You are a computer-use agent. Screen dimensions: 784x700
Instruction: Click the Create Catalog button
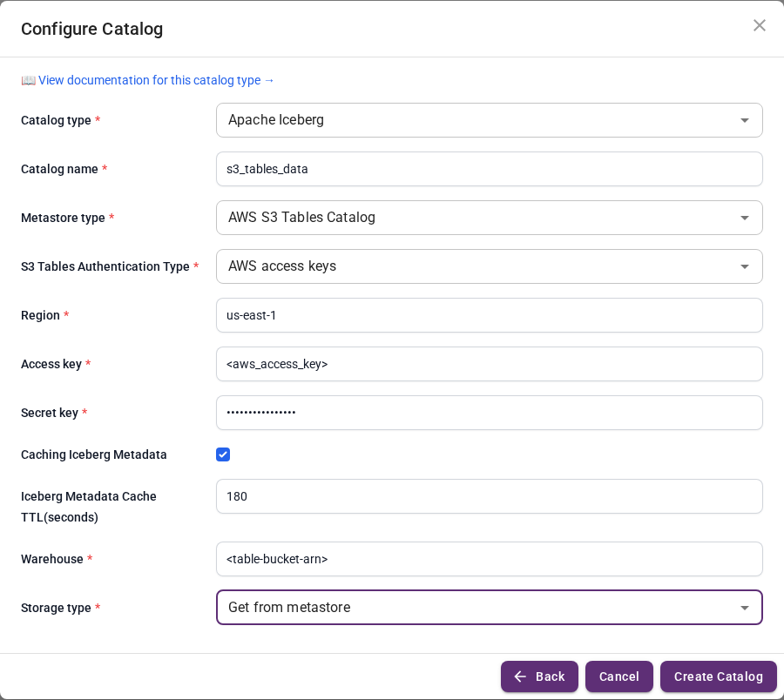coord(718,676)
